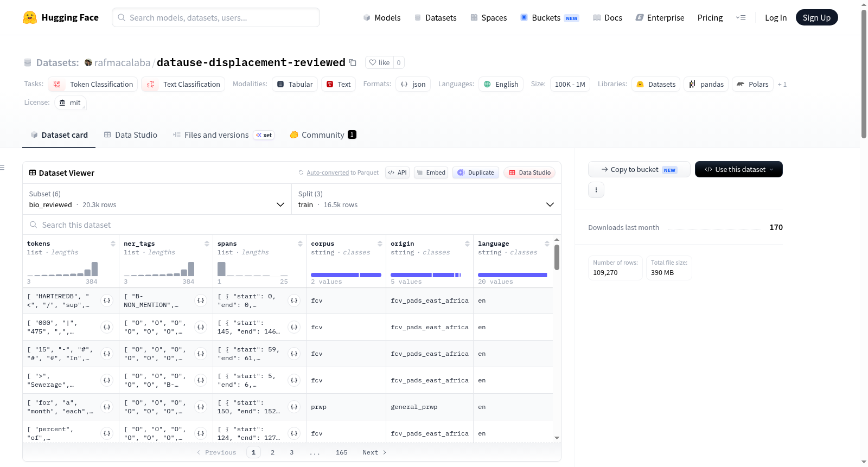868x467 pixels.
Task: Expand tokens cell starting with "15"
Action: pos(107,354)
